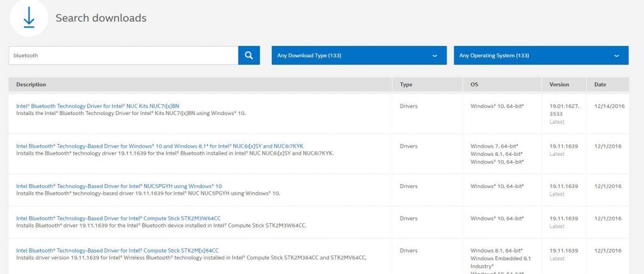This screenshot has width=644, height=274.
Task: Sort by the Version column header
Action: [x=558, y=84]
